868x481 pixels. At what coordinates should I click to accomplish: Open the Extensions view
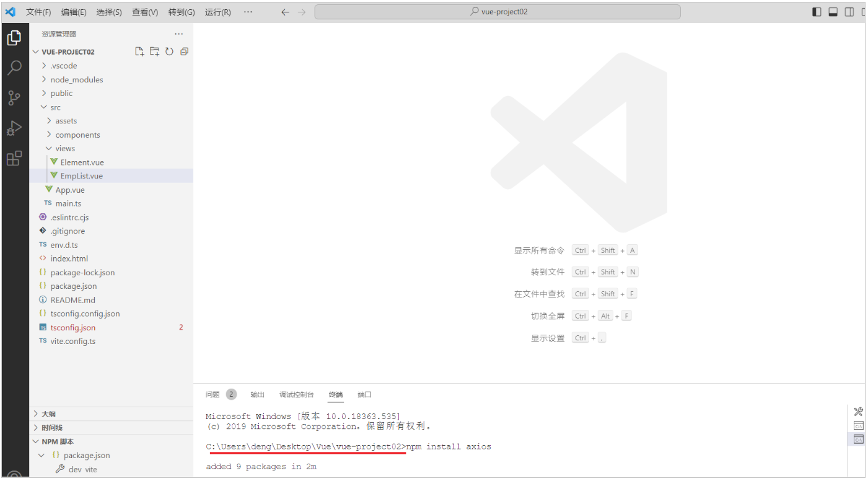pos(14,158)
